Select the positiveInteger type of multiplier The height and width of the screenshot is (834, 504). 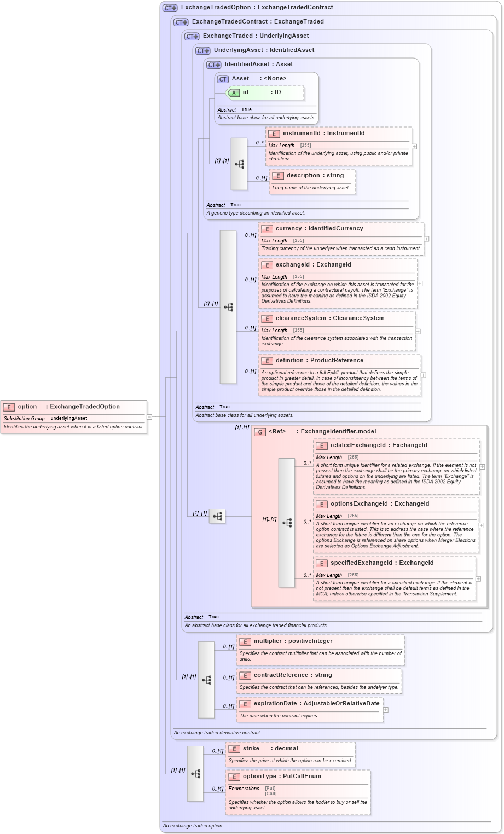coord(310,641)
